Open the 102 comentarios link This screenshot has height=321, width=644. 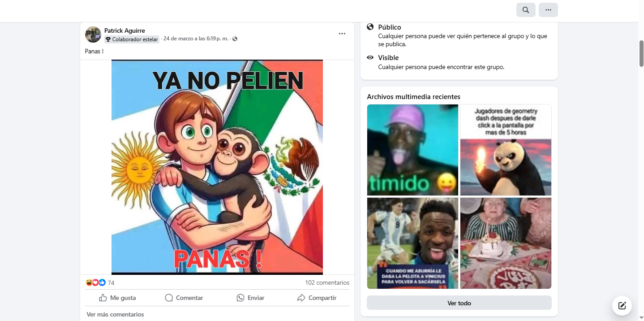click(327, 282)
